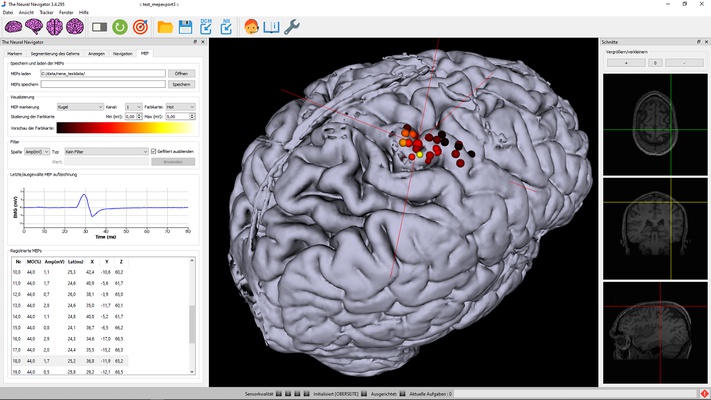Click the red target bullseye icon
Screen dimensions: 711x400
(x=140, y=27)
